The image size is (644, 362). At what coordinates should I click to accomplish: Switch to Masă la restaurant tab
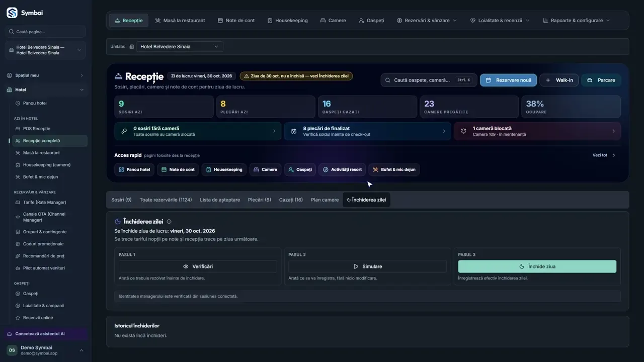pyautogui.click(x=180, y=21)
